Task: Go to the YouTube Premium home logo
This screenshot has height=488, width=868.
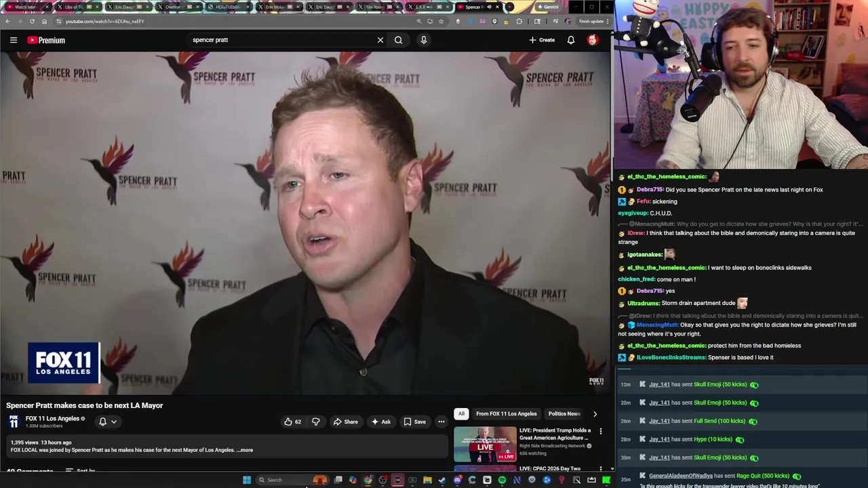Action: 46,40
